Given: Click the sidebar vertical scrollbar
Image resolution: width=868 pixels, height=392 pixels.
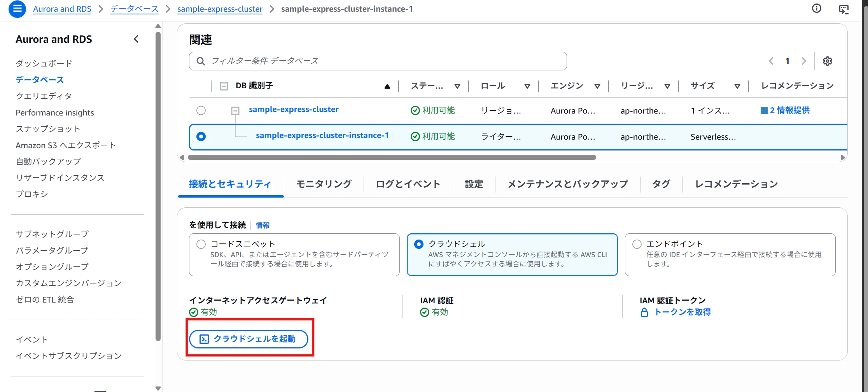Looking at the screenshot, I should [158, 187].
